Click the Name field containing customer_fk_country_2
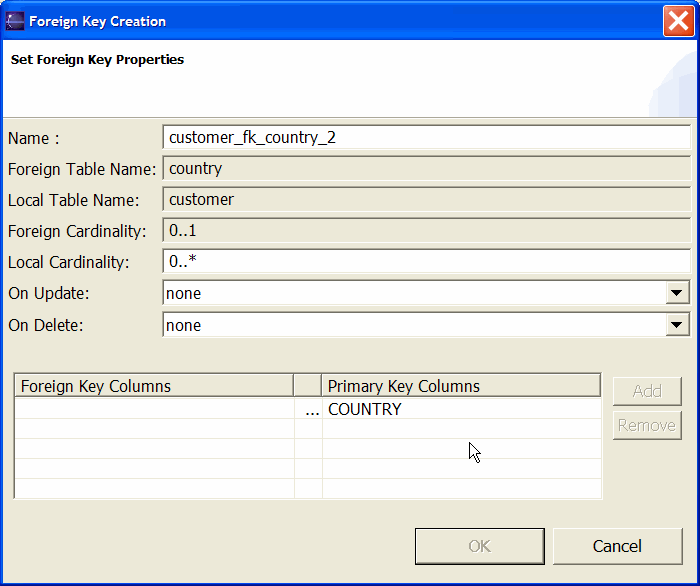 coord(426,137)
